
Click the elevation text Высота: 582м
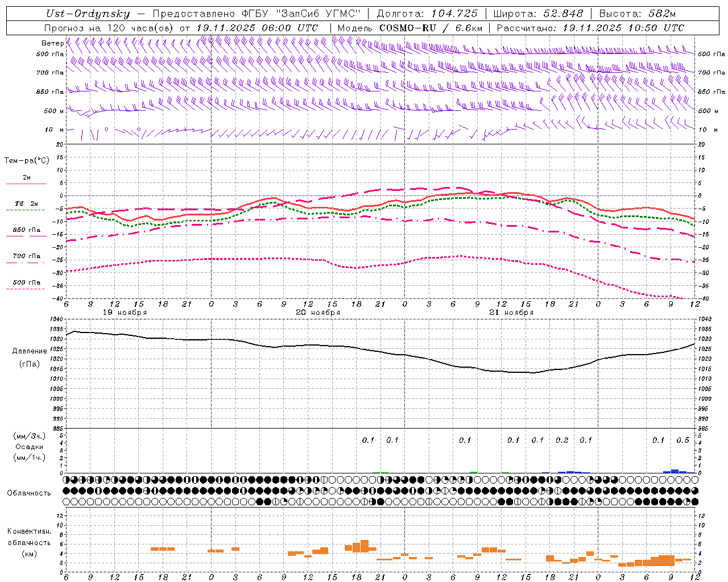point(638,14)
